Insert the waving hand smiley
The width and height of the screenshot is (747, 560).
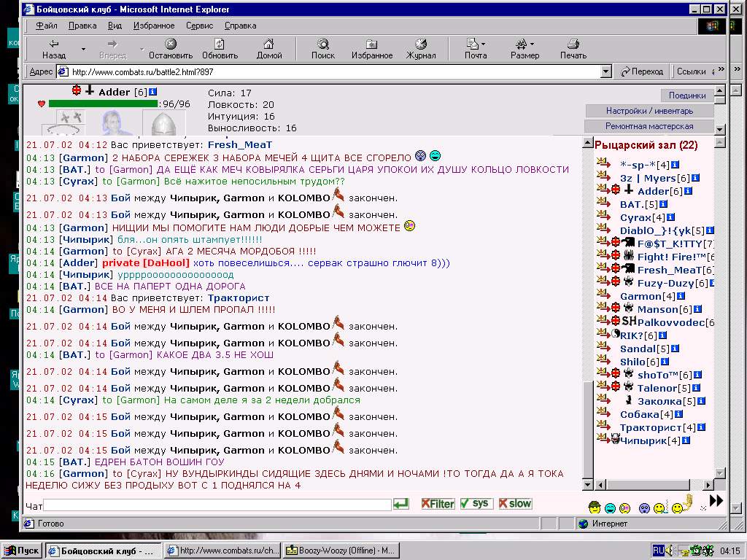(x=681, y=505)
